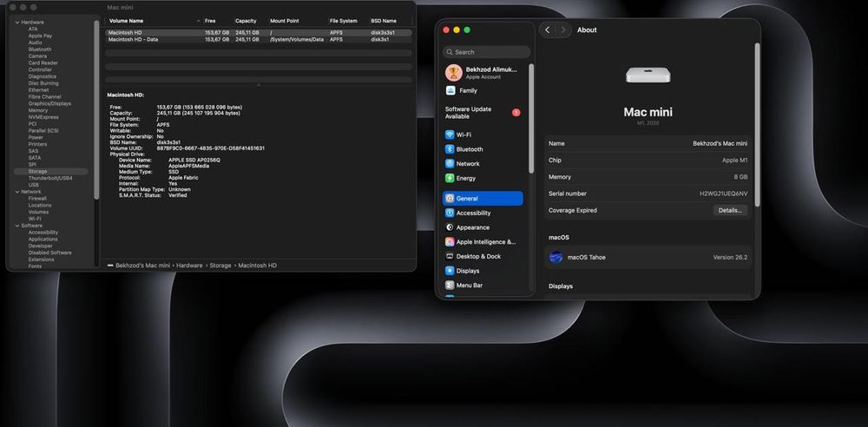Open the Appearance settings icon
The height and width of the screenshot is (427, 868).
tap(450, 227)
